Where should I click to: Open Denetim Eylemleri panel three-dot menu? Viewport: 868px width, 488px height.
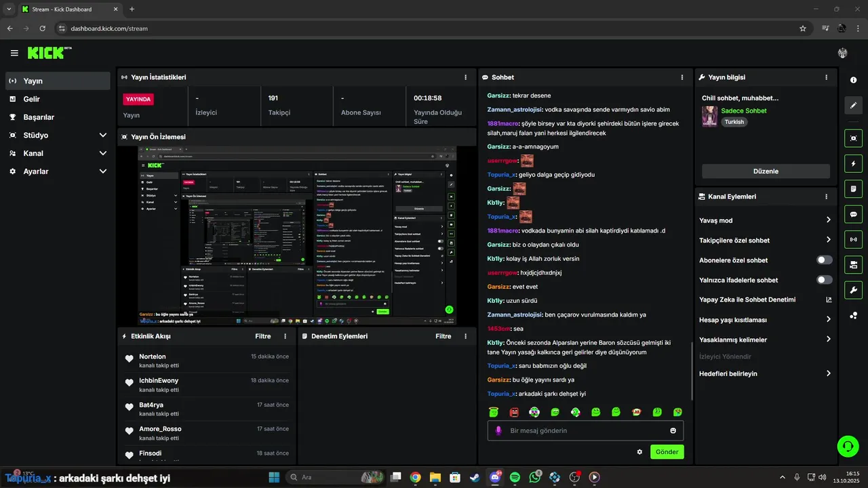(x=465, y=336)
